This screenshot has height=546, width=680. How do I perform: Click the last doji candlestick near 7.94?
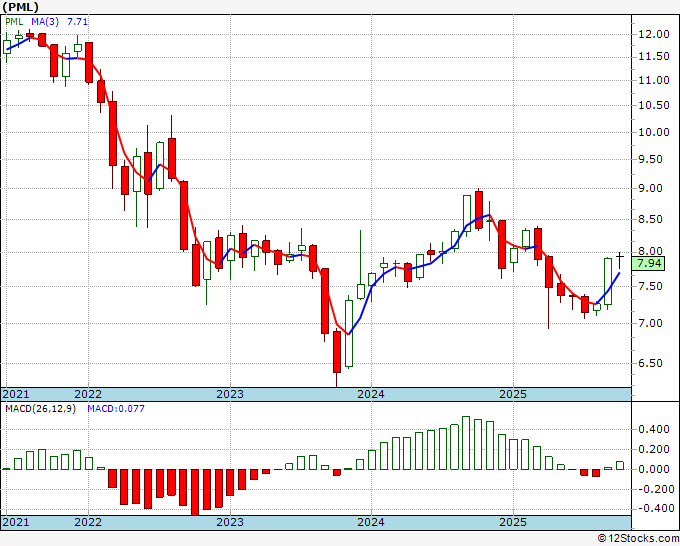620,259
